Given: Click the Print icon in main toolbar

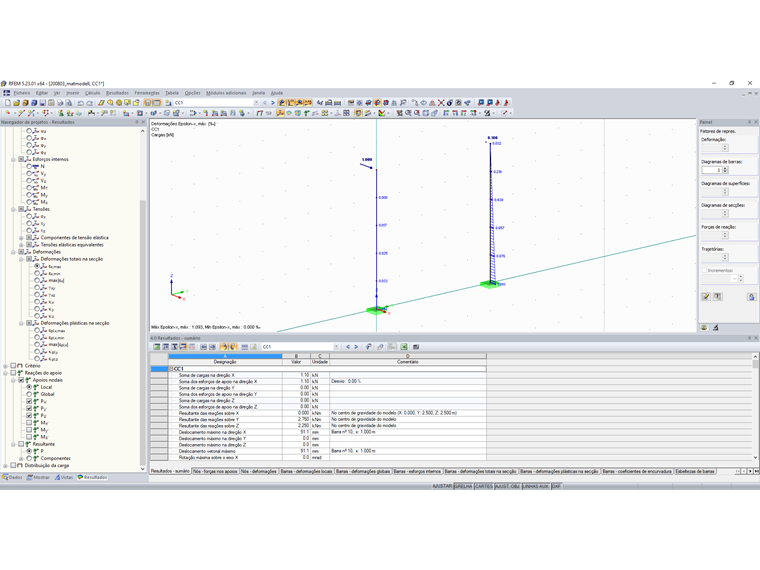Looking at the screenshot, I should [x=60, y=103].
